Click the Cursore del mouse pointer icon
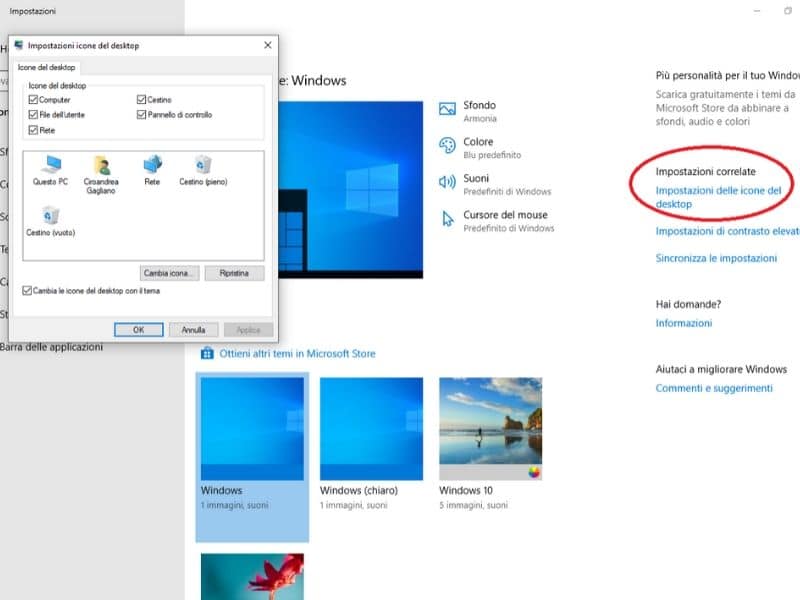The height and width of the screenshot is (600, 800). 448,218
